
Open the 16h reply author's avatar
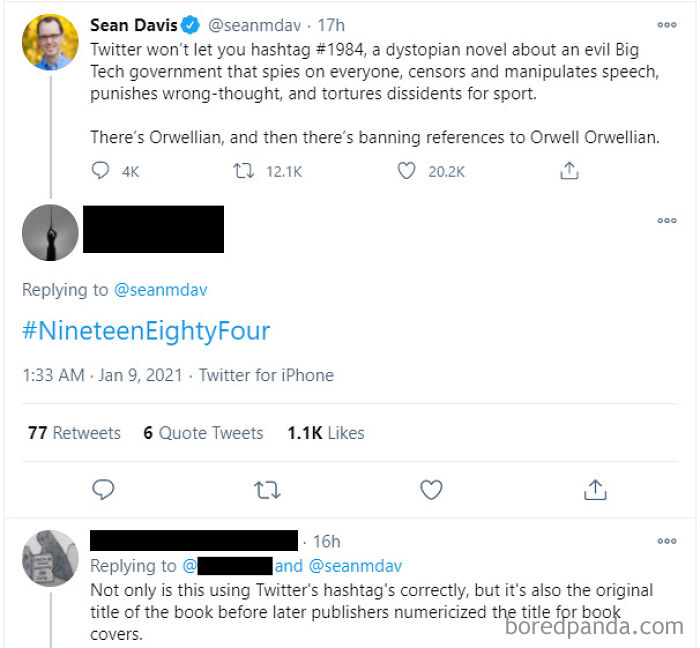(50, 558)
